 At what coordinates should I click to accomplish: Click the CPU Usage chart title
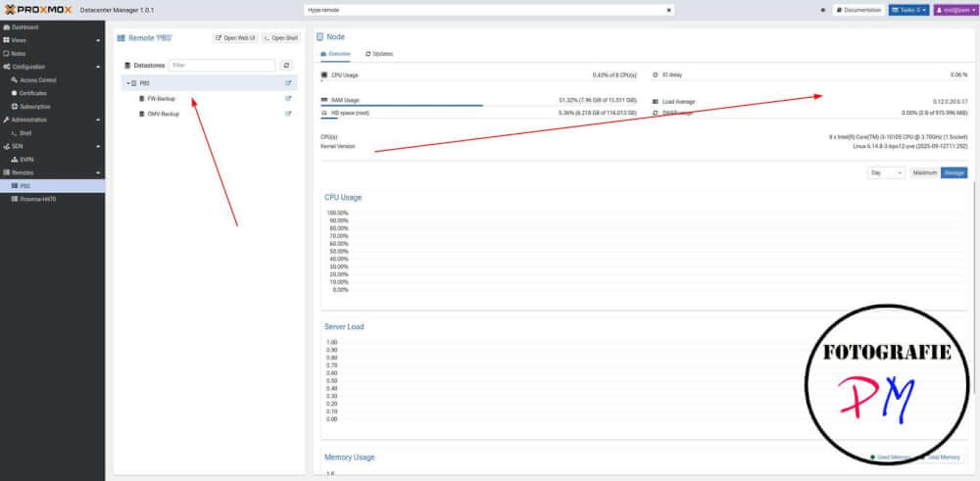343,198
